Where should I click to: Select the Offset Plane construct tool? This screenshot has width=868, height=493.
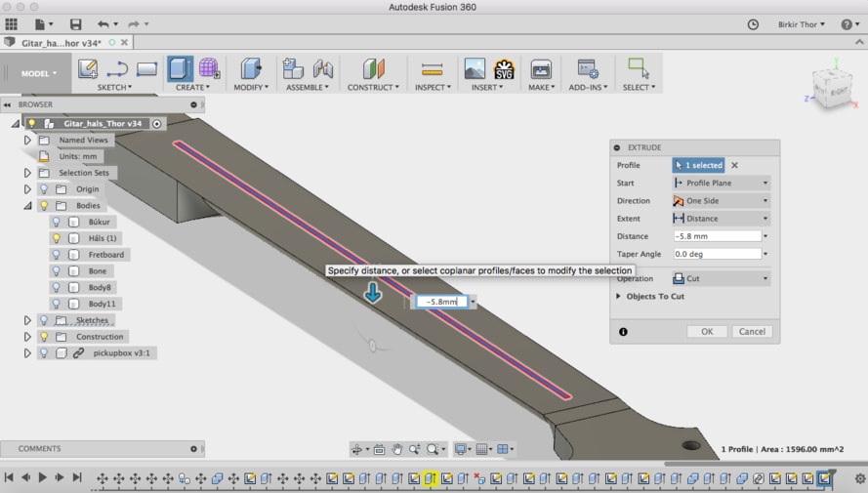pos(374,68)
